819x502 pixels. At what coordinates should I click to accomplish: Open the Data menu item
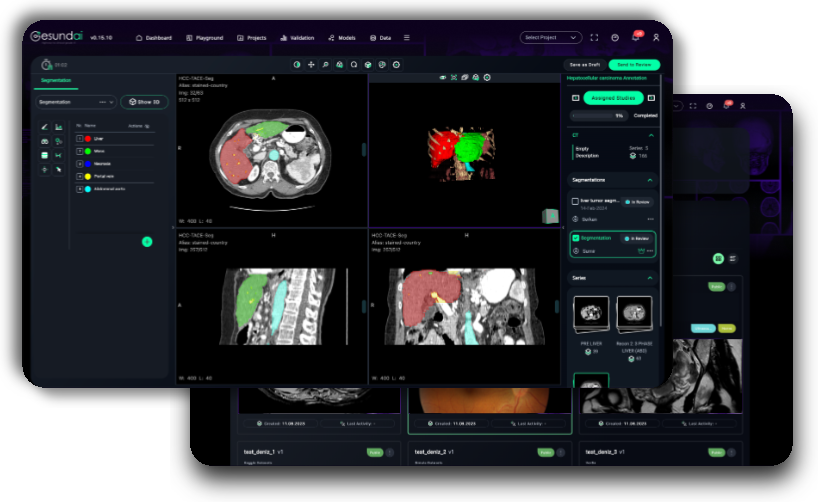click(x=380, y=38)
